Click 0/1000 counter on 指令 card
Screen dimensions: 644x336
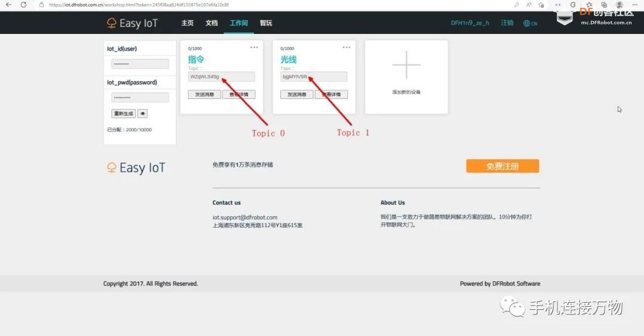click(194, 48)
